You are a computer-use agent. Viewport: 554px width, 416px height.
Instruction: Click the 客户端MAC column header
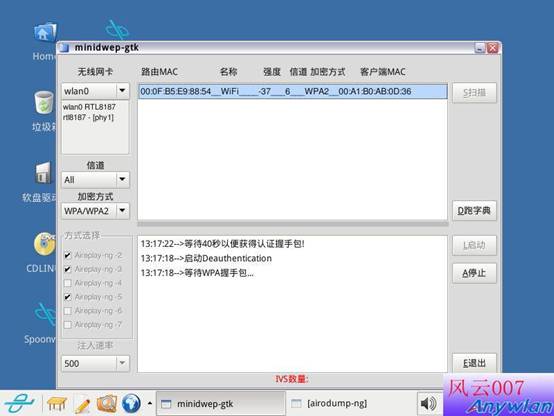click(x=383, y=72)
